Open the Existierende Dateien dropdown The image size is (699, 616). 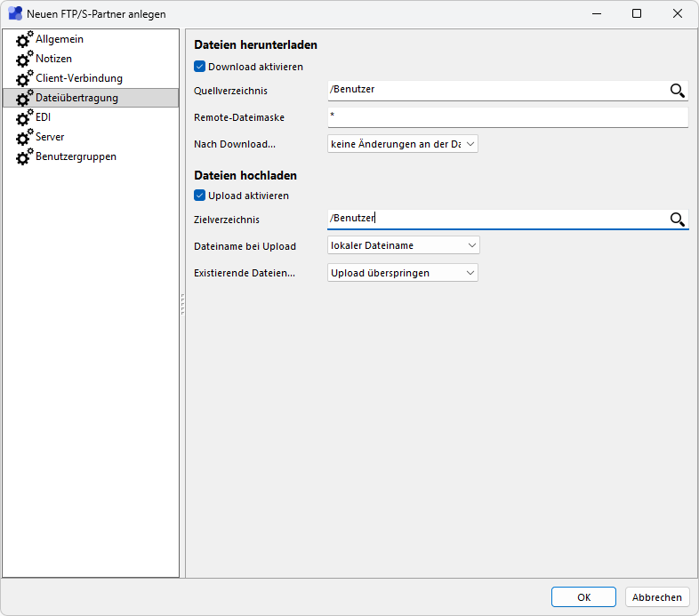(x=403, y=273)
